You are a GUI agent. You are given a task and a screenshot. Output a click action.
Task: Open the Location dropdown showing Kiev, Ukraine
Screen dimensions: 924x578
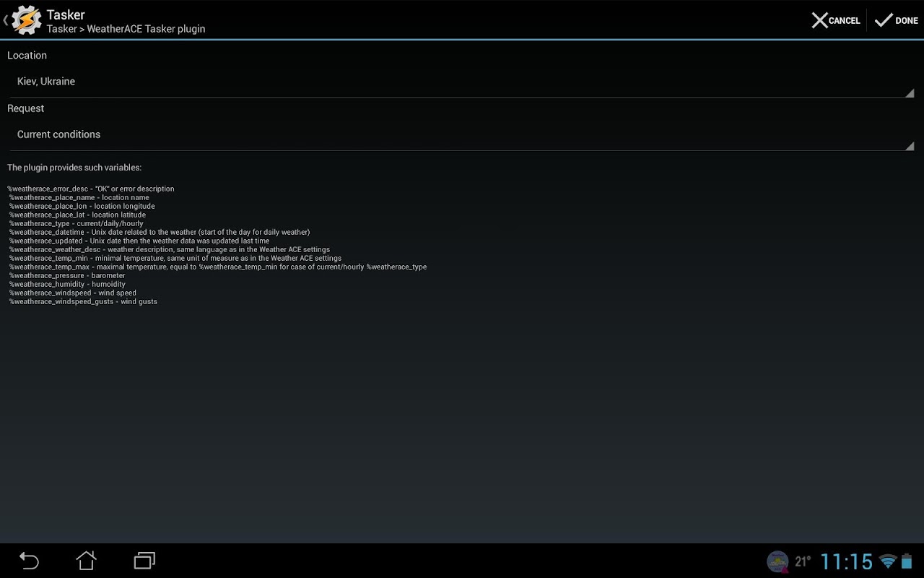(x=462, y=82)
